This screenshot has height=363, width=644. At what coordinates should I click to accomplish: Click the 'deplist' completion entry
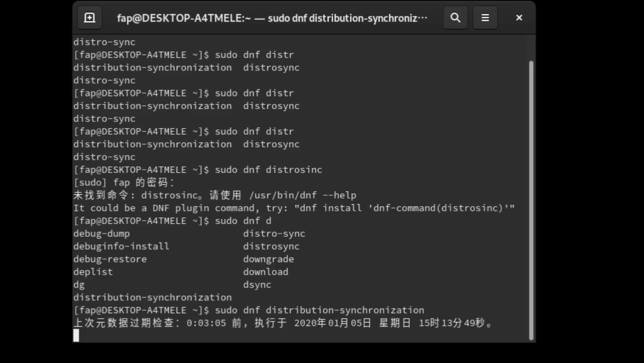(93, 271)
